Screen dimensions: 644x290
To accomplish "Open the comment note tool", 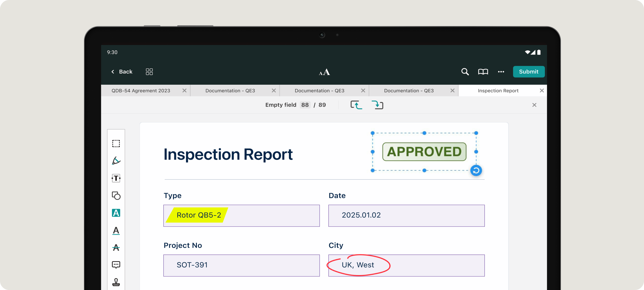I will (116, 265).
